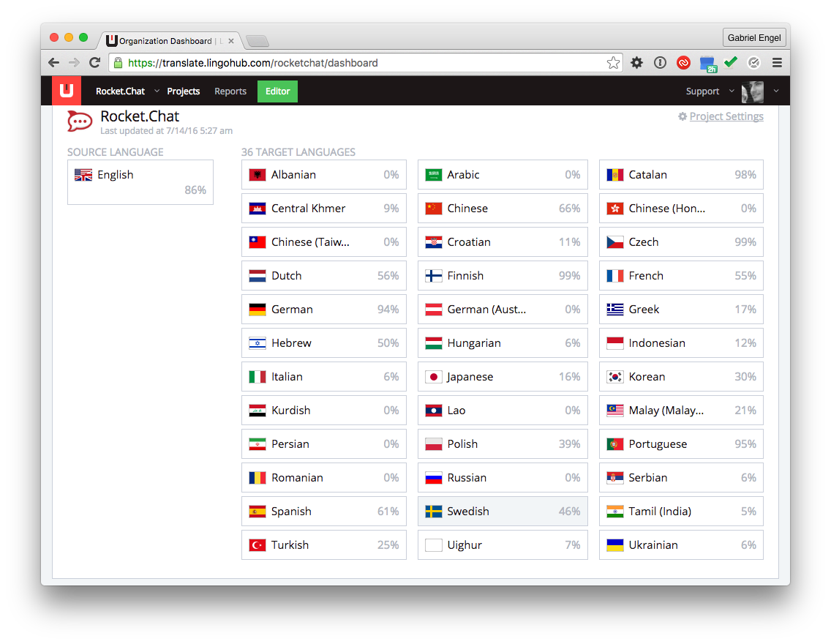Click the Rocket.Chat project title
The image size is (831, 644).
pyautogui.click(x=140, y=116)
